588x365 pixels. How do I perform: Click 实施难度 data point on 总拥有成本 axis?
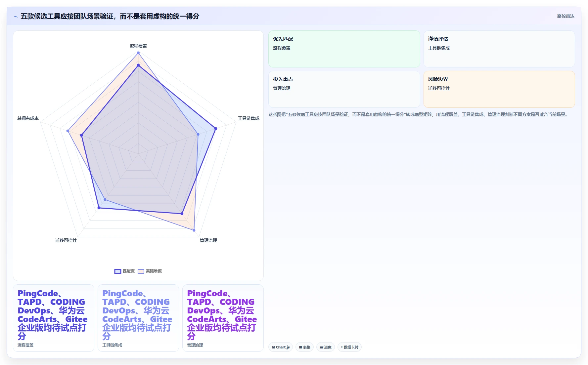pos(68,131)
